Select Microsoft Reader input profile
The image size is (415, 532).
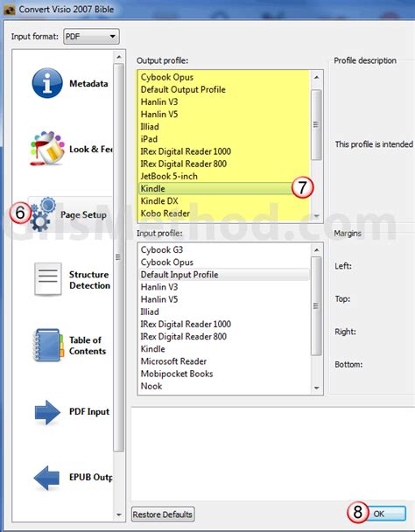click(224, 361)
